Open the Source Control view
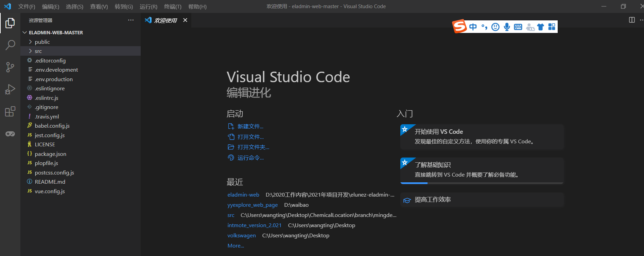644x256 pixels. pos(10,67)
